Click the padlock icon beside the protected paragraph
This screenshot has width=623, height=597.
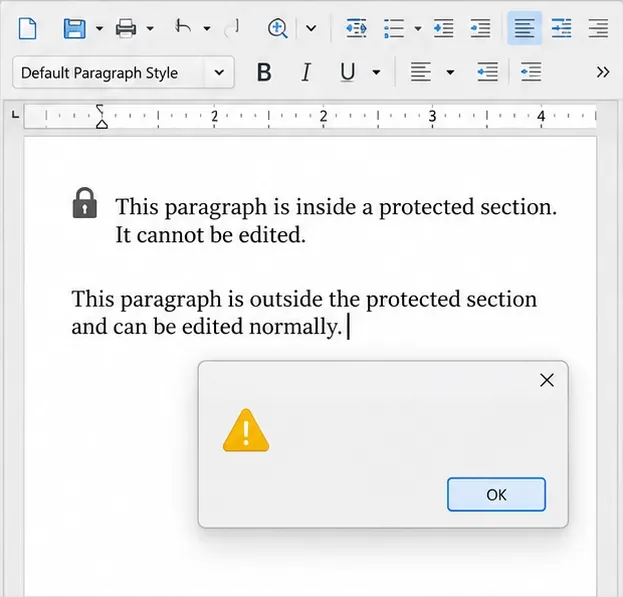[x=85, y=203]
